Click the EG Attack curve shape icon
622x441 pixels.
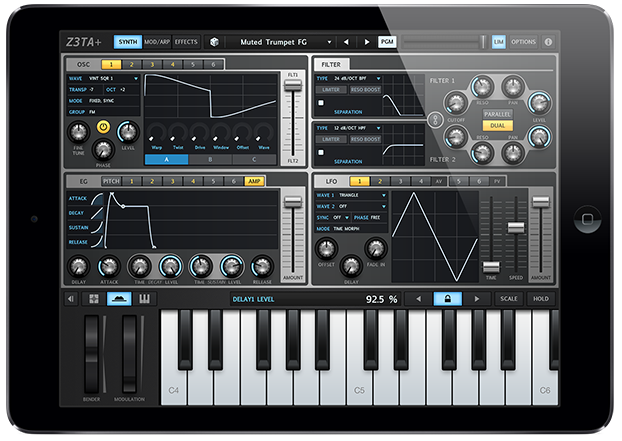[97, 199]
